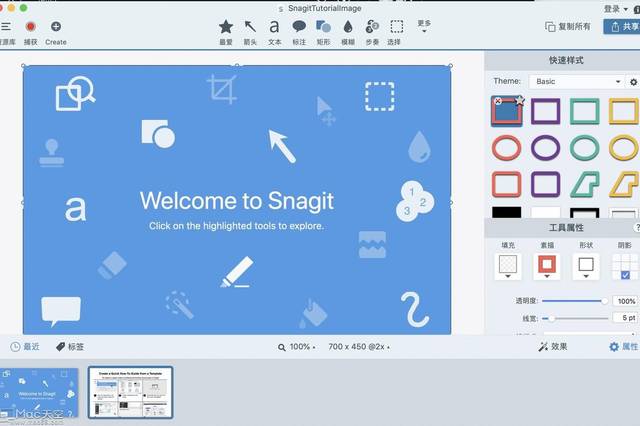Select the Selection marquee tool
This screenshot has height=426, width=640.
point(396,32)
